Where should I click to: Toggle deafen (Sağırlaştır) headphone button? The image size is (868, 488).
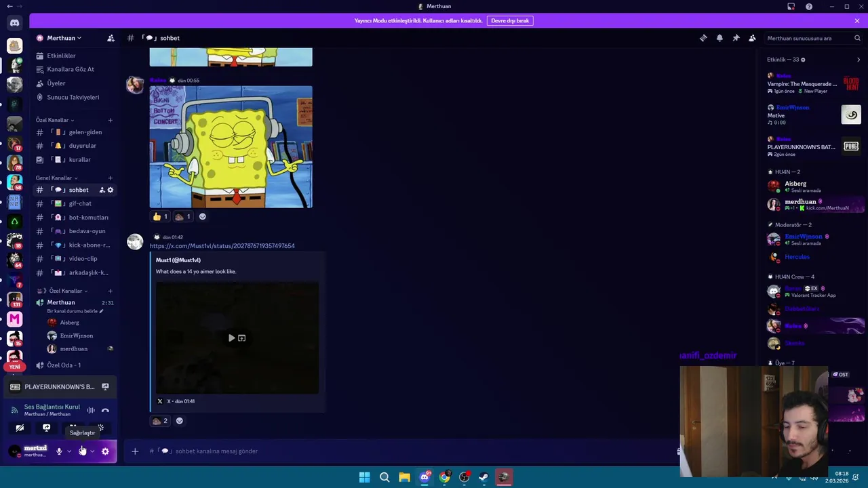pyautogui.click(x=82, y=451)
